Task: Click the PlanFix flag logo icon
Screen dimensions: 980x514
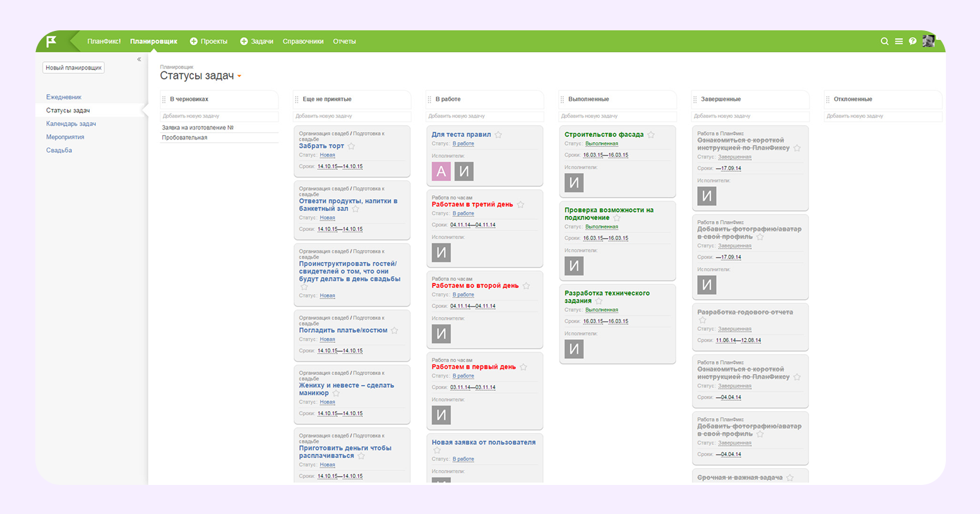Action: click(51, 42)
